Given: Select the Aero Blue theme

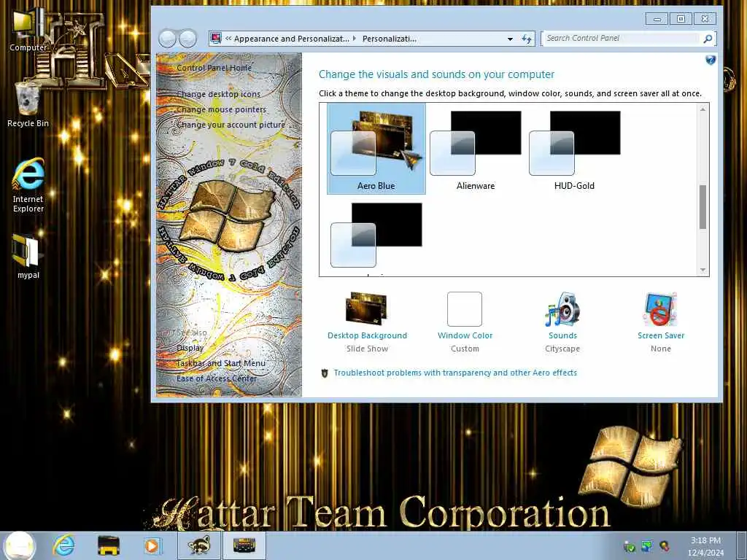Looking at the screenshot, I should [376, 149].
